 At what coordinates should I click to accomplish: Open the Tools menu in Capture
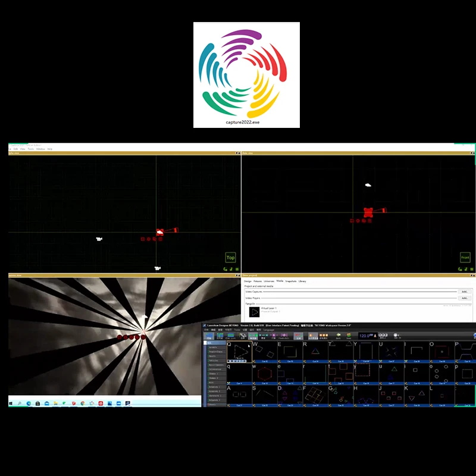click(x=31, y=149)
